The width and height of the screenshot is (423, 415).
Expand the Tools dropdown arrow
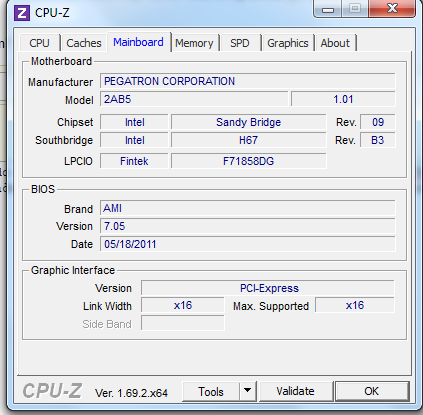tap(247, 391)
